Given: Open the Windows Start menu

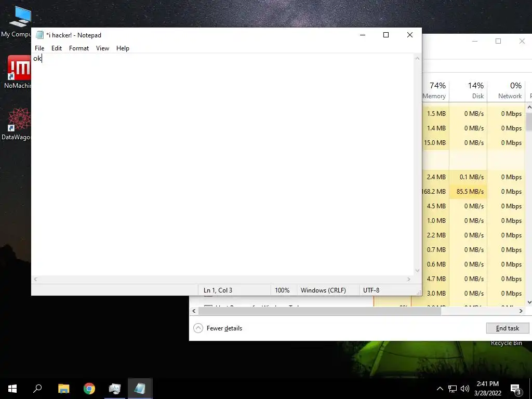Looking at the screenshot, I should point(12,389).
